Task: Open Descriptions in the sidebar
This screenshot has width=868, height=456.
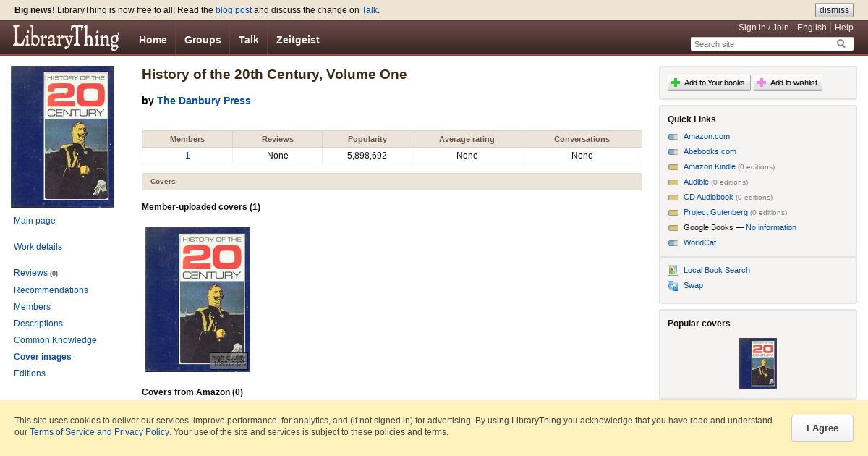Action: point(38,324)
